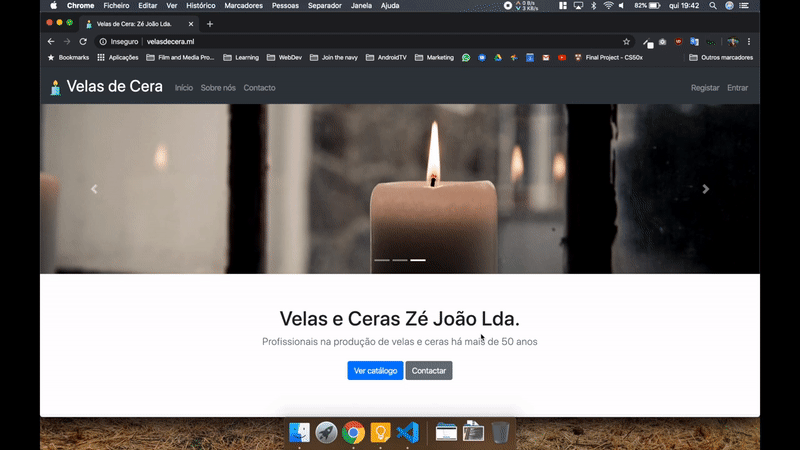Expand the Learning bookmark folder
Image resolution: width=800 pixels, height=450 pixels.
(241, 58)
